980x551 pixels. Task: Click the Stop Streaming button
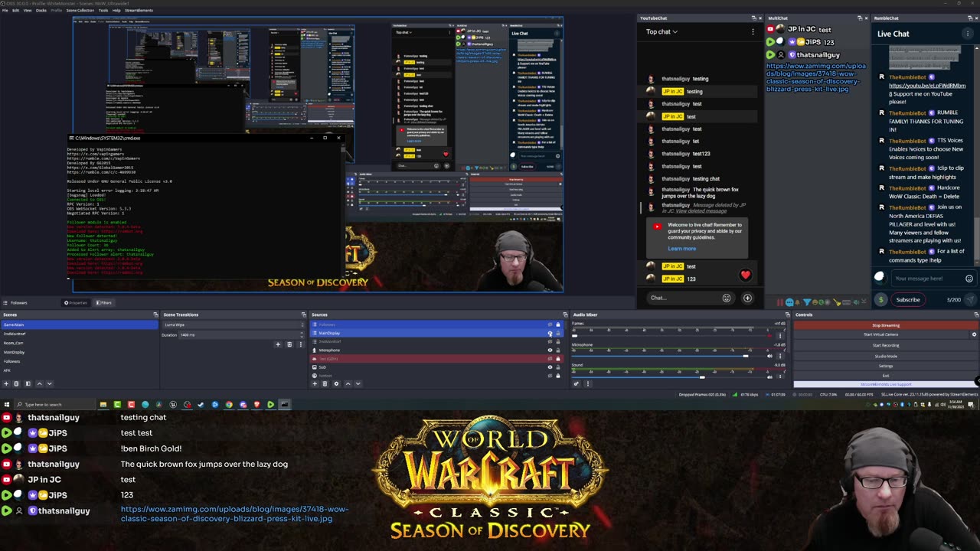886,325
